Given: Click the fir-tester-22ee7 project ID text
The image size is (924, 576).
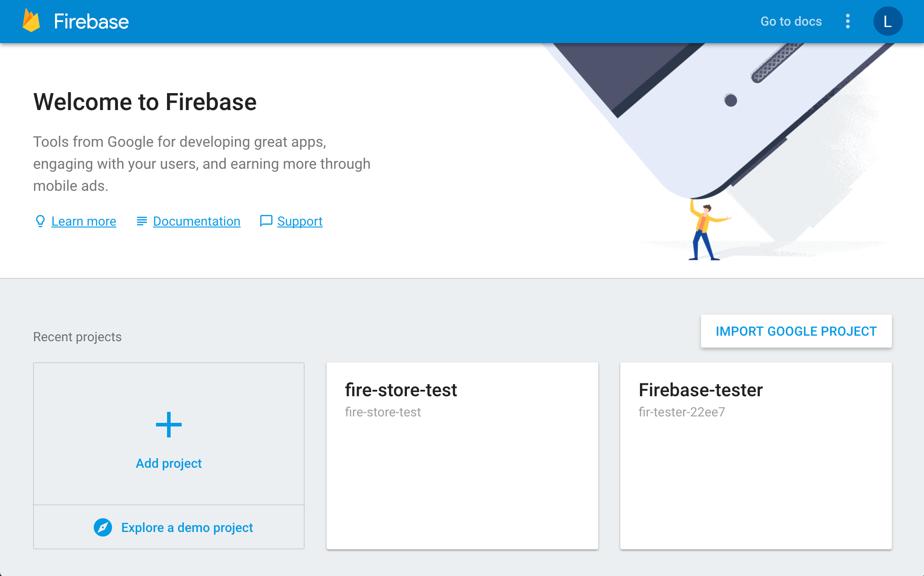Looking at the screenshot, I should 682,412.
